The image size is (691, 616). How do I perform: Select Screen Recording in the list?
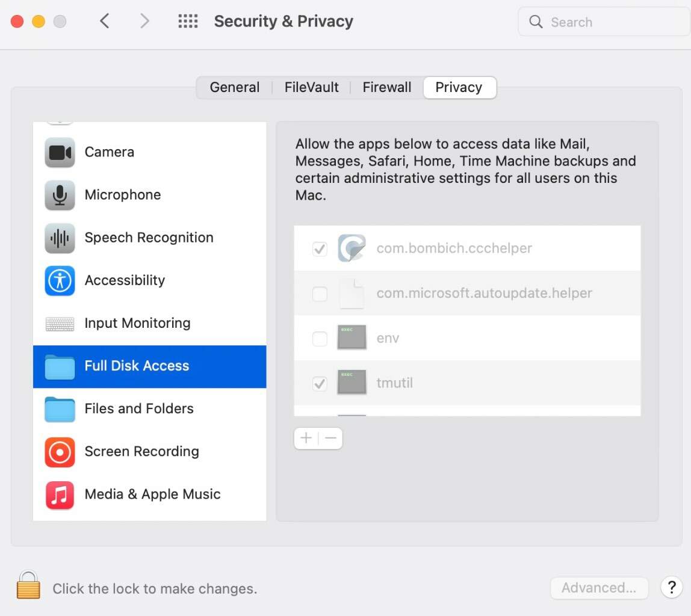coord(149,452)
